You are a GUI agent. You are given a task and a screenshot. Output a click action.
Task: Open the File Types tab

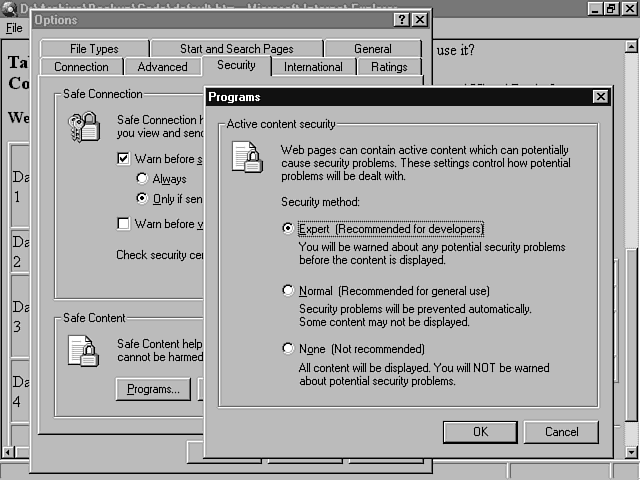(x=94, y=49)
